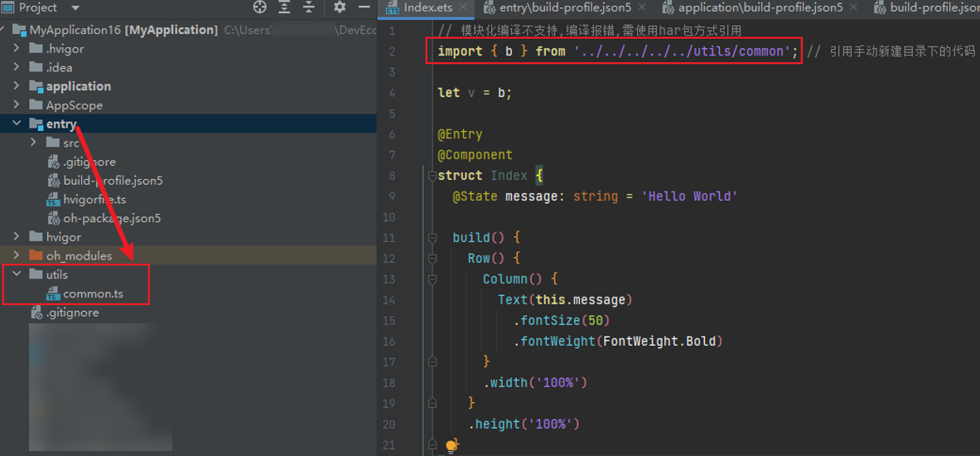Expand the src folder

pyautogui.click(x=34, y=143)
